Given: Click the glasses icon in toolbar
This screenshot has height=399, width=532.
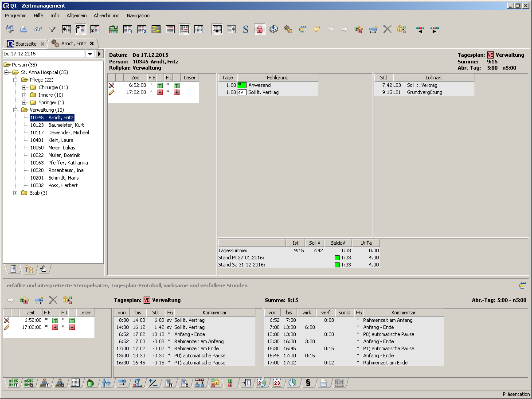Looking at the screenshot, I should (38, 30).
